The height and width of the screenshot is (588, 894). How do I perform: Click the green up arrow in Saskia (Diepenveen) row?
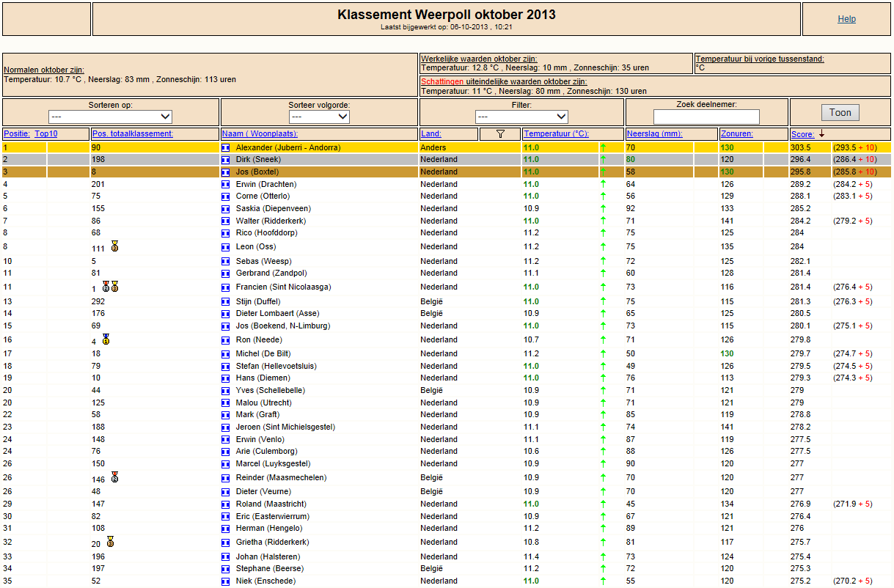point(603,208)
